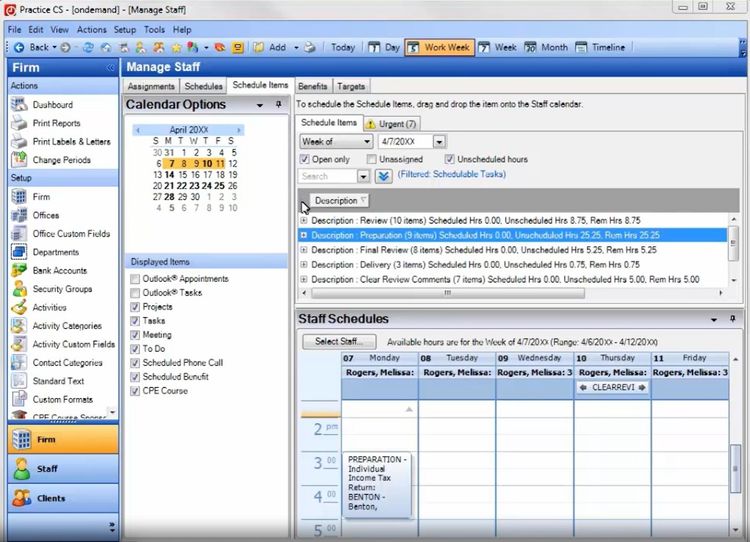Open Activity Categories setup
This screenshot has height=542, width=750.
tap(67, 326)
